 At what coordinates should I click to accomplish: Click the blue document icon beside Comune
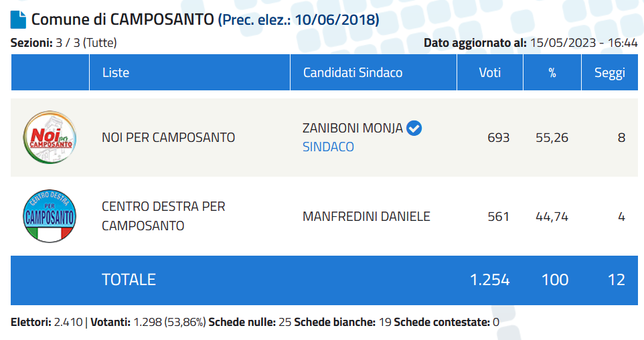pos(18,19)
